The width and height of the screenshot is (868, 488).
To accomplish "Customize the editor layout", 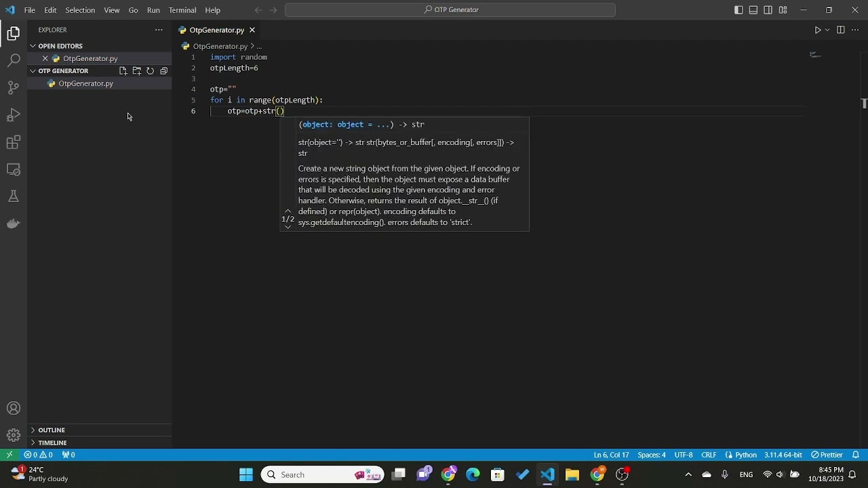I will (x=783, y=10).
